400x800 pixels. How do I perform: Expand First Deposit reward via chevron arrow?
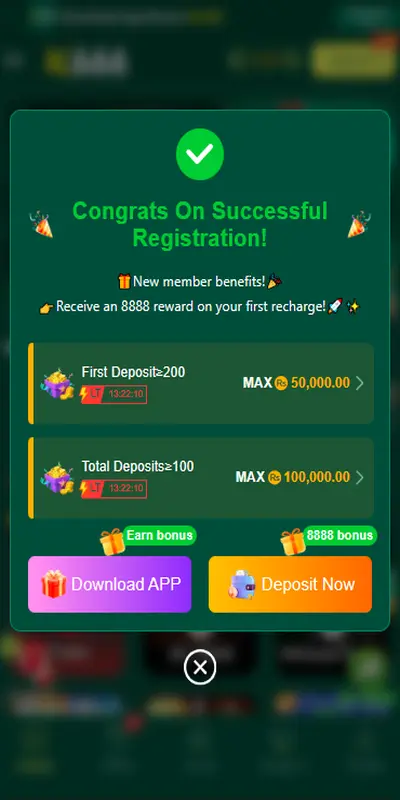(x=360, y=383)
